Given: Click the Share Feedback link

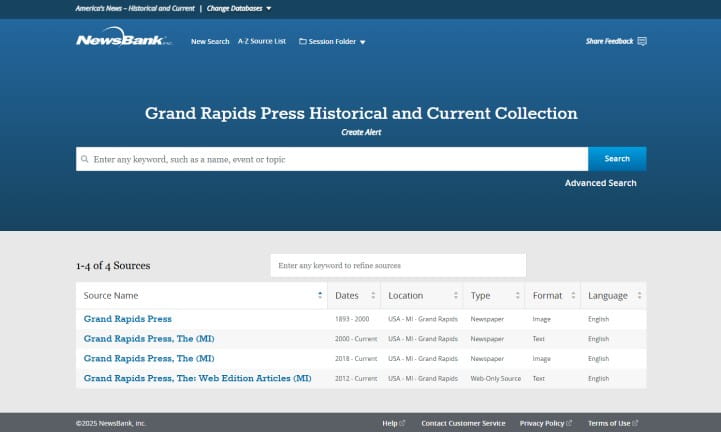Looking at the screenshot, I should click(x=609, y=41).
